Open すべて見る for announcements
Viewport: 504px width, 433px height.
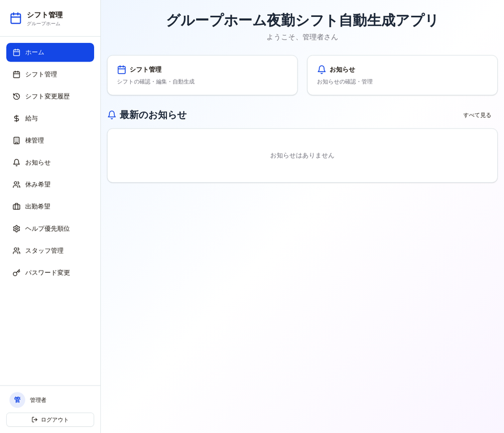[477, 114]
